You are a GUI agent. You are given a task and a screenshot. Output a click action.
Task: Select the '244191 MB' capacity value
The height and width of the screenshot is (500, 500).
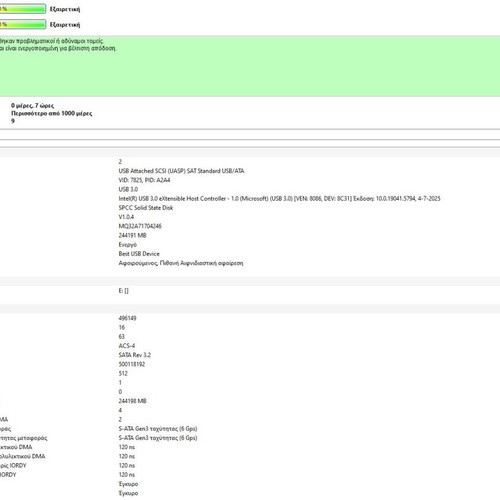[x=132, y=235]
